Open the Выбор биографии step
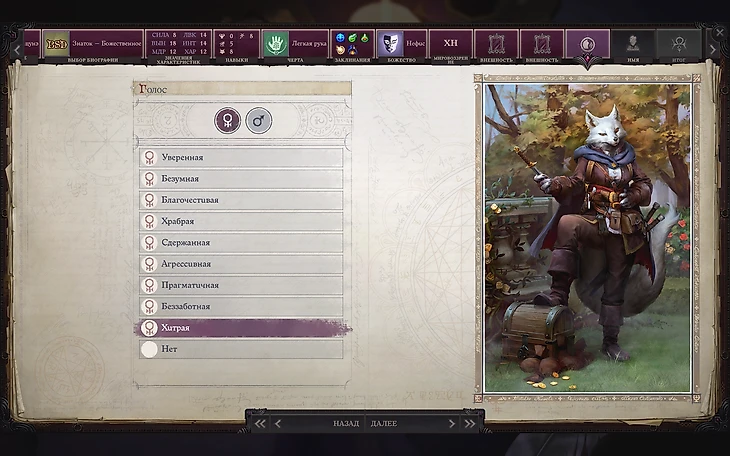 point(93,44)
